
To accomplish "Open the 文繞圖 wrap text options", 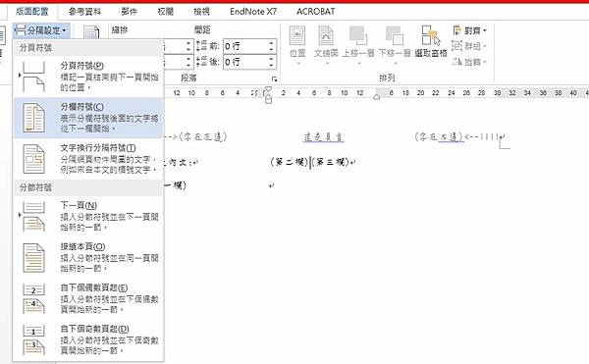I will tap(326, 45).
